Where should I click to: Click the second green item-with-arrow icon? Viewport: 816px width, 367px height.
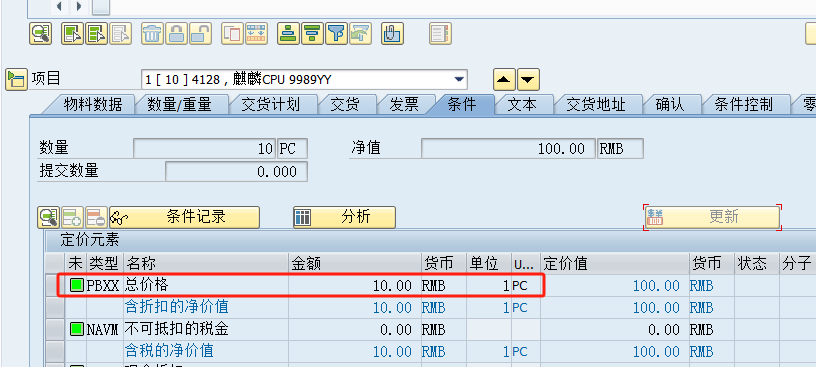(96, 34)
